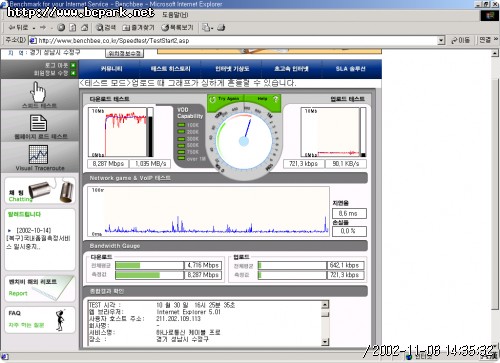This screenshot has width=500, height=363.
Task: Open the web page load test document icon
Action: coord(38,123)
